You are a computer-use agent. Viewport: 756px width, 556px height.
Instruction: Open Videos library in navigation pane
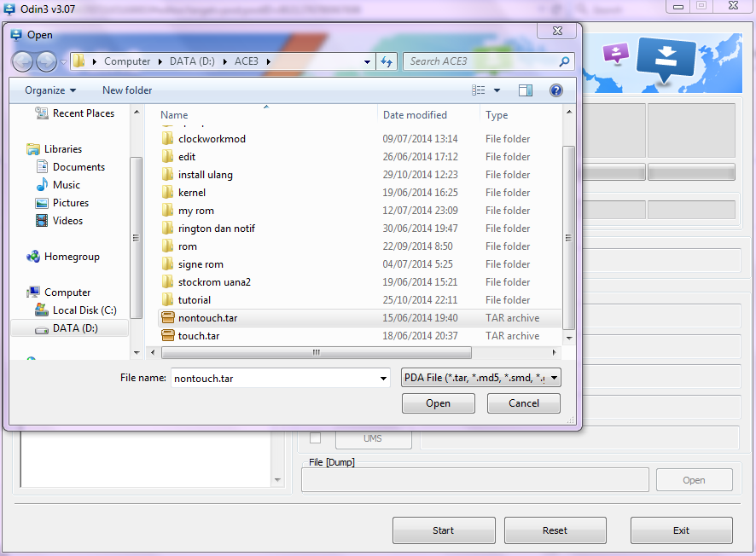coord(60,221)
